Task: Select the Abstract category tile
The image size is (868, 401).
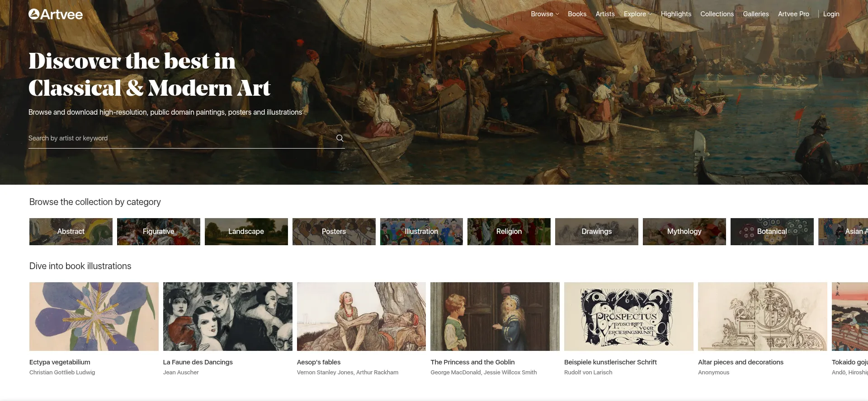Action: point(71,232)
